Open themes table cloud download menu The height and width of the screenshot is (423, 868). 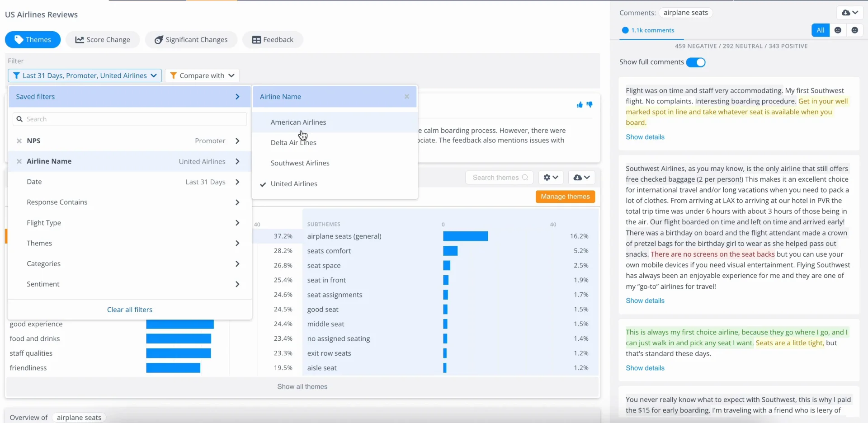tap(581, 178)
